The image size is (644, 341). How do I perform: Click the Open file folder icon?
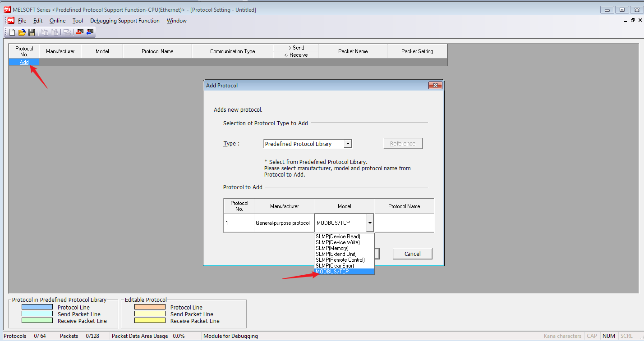coord(22,32)
